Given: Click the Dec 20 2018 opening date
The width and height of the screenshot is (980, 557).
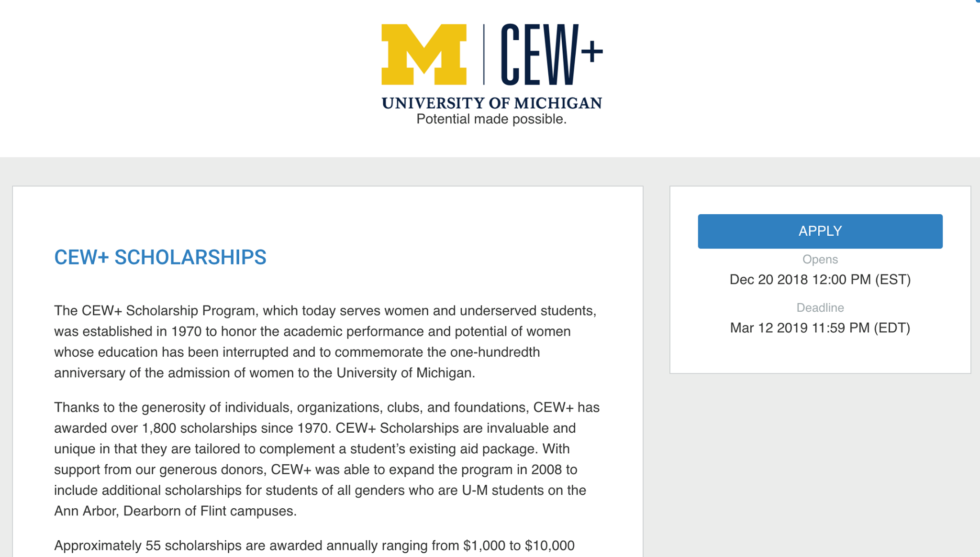Looking at the screenshot, I should click(820, 280).
